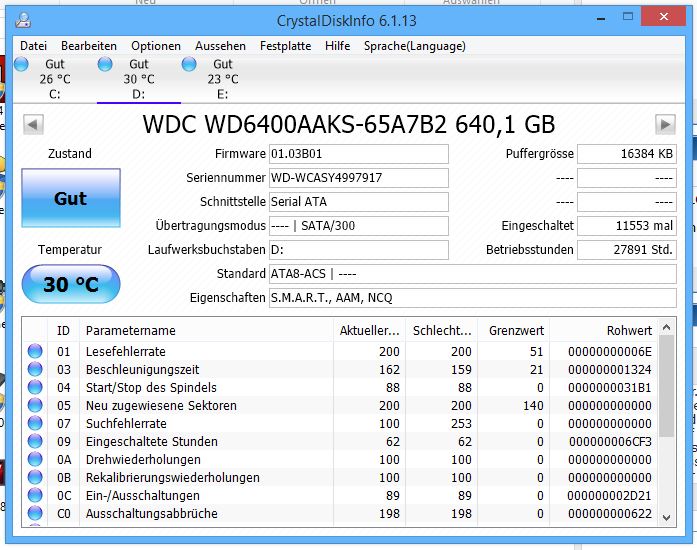Image resolution: width=697 pixels, height=550 pixels.
Task: Click status orb for Suchfehlerrate row
Action: (x=35, y=423)
